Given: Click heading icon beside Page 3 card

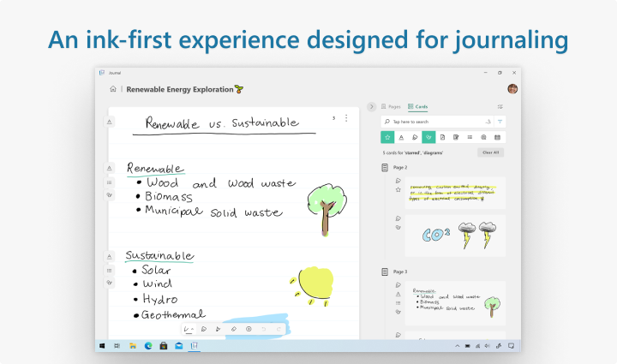Looking at the screenshot, I should point(398,294).
